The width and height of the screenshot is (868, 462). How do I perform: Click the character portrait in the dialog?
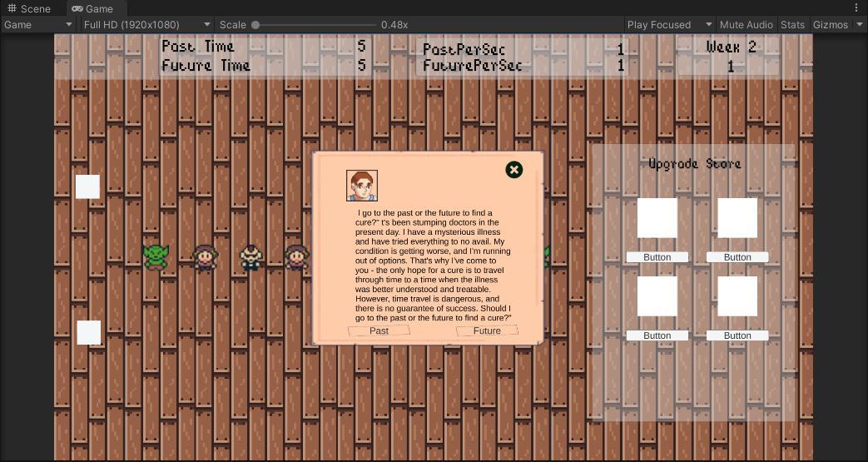[362, 186]
